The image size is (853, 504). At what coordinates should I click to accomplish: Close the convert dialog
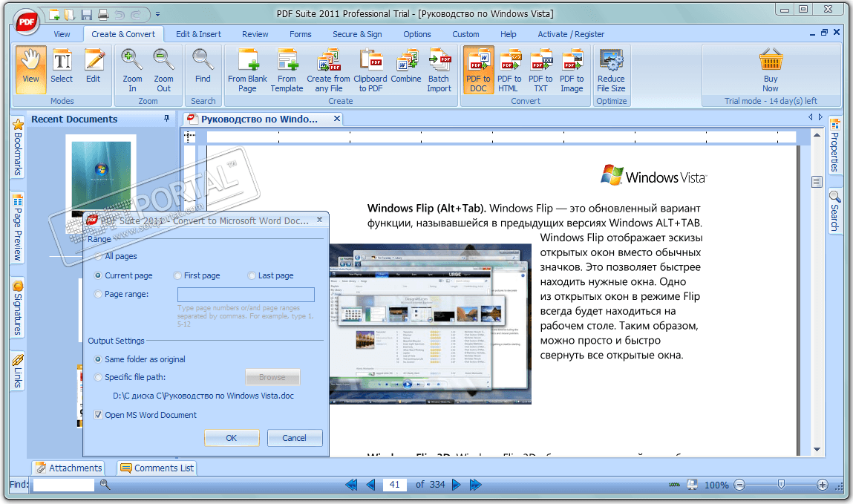tap(319, 220)
